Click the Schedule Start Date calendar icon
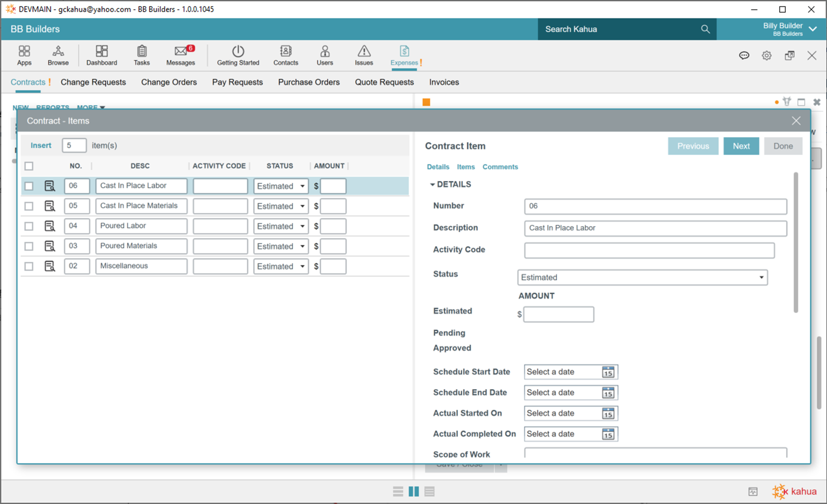Image resolution: width=827 pixels, height=504 pixels. pyautogui.click(x=608, y=372)
